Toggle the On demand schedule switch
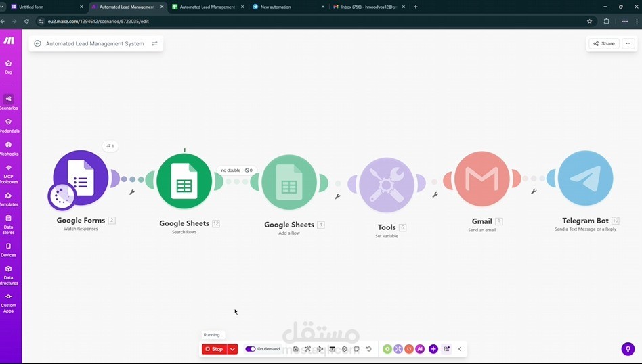 [250, 349]
